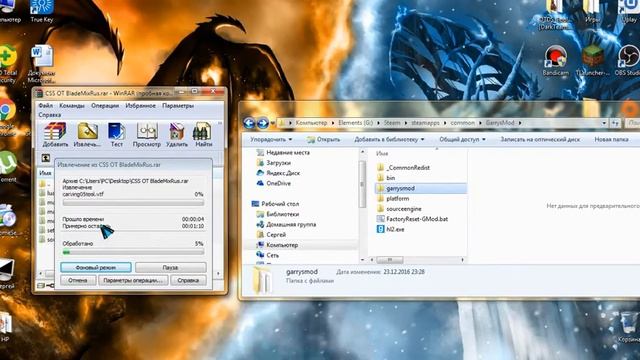Click the Фоновый режим button
Viewport: 640px width, 360px height.
pyautogui.click(x=96, y=267)
